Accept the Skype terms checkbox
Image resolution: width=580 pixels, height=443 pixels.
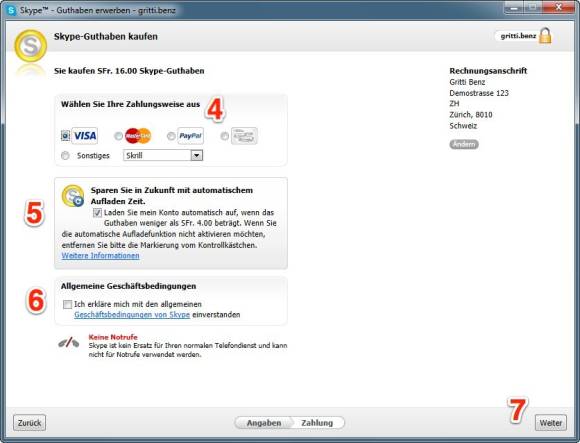tap(67, 304)
